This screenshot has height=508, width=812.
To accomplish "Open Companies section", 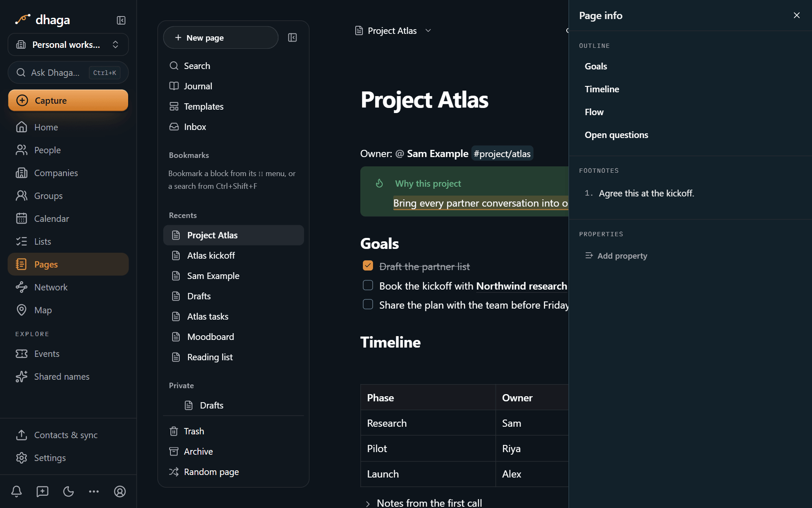I will pos(68,173).
